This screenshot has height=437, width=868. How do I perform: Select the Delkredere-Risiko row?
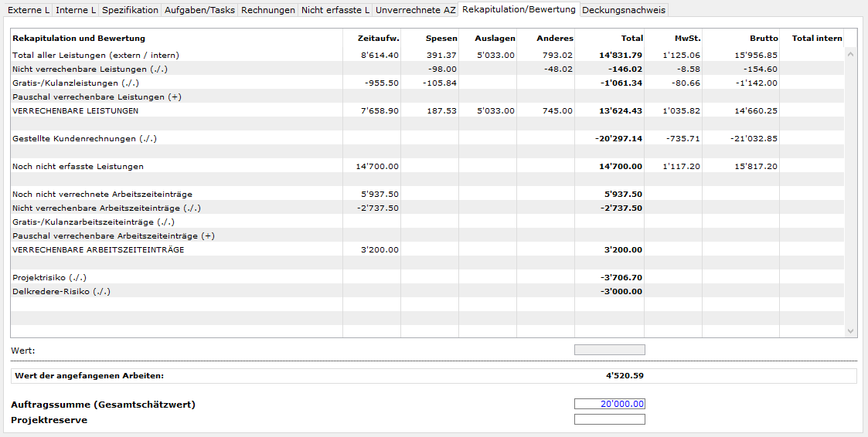(x=62, y=292)
